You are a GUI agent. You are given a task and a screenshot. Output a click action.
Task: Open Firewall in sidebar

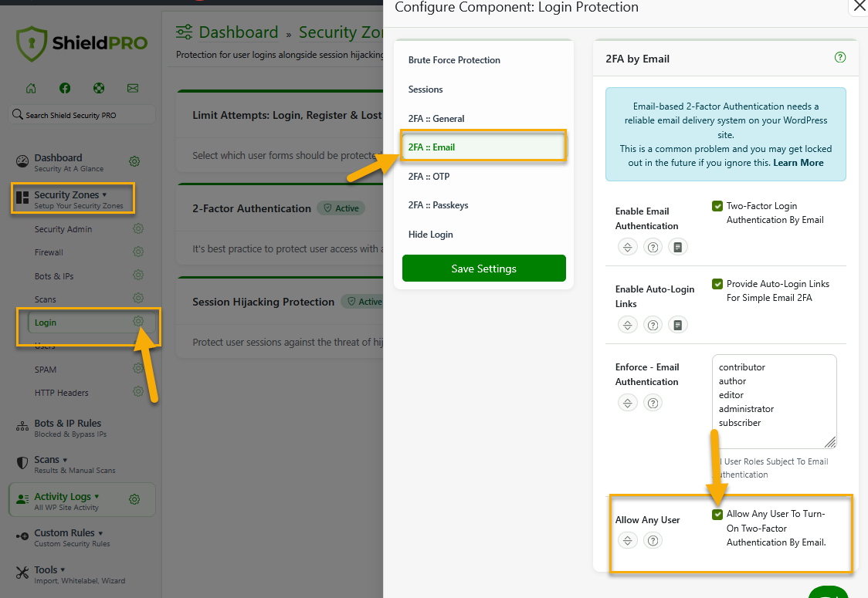click(x=49, y=252)
